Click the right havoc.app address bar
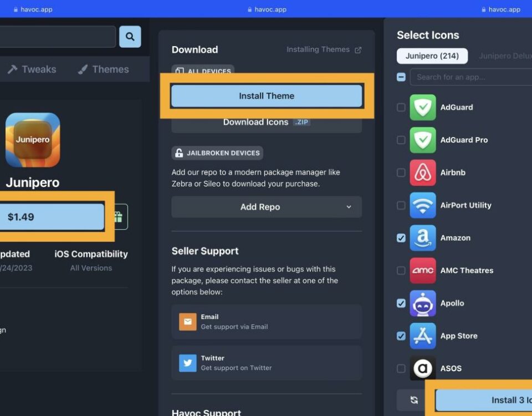This screenshot has width=532, height=416. point(501,9)
